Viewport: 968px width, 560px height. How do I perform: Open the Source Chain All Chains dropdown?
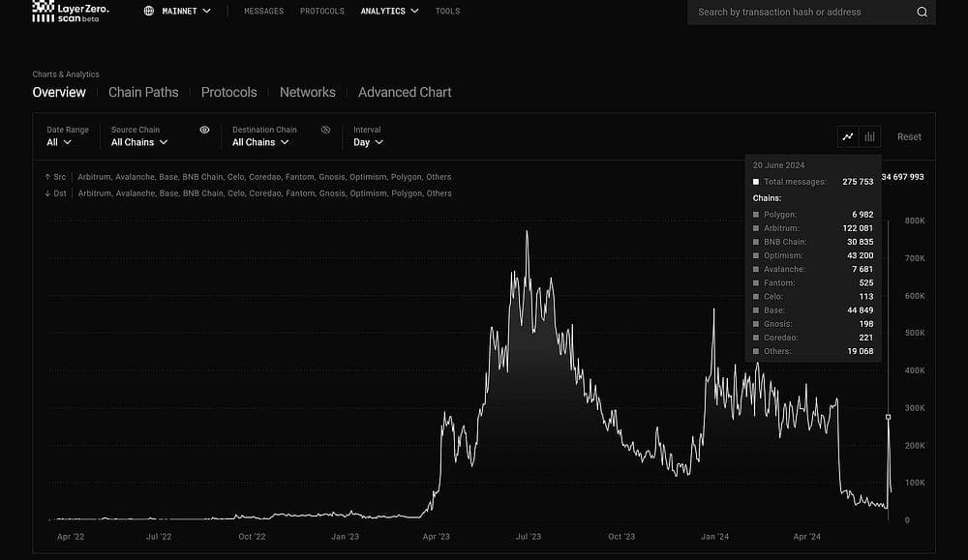click(139, 142)
